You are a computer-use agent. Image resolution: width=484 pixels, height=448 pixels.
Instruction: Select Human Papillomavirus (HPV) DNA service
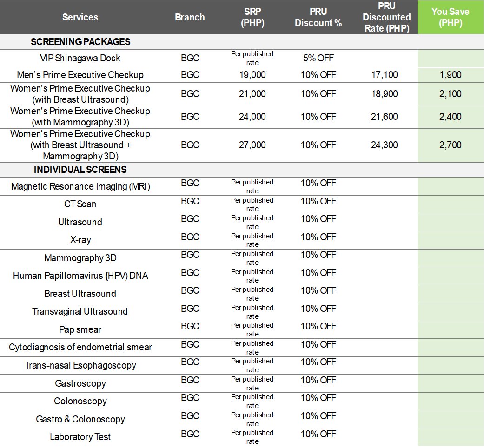[x=80, y=276]
